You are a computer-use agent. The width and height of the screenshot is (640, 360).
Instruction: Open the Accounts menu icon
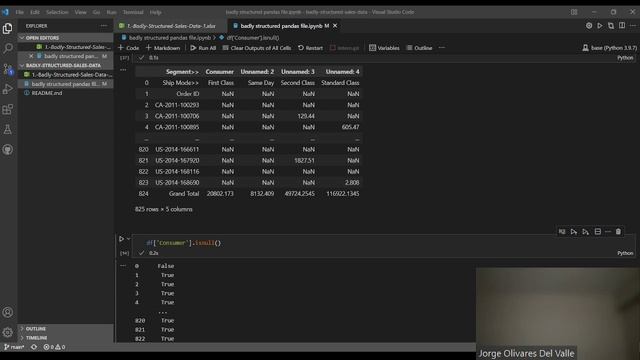pos(7,312)
